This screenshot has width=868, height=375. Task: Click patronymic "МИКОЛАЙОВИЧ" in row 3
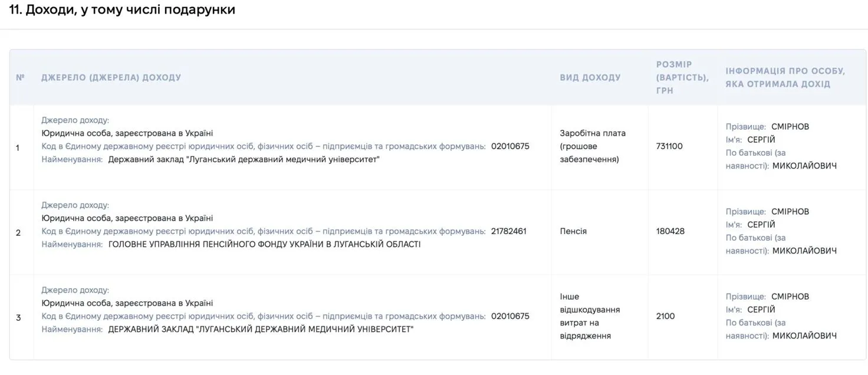coord(804,335)
